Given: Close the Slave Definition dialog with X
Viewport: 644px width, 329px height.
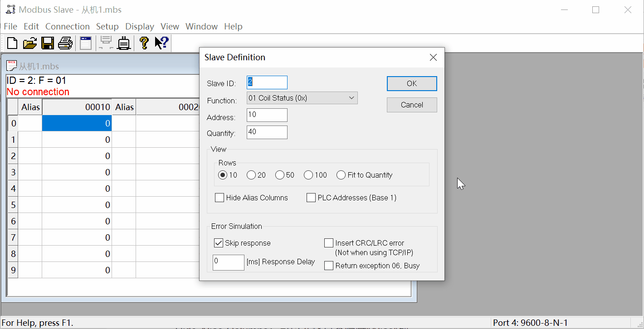Looking at the screenshot, I should click(x=433, y=57).
